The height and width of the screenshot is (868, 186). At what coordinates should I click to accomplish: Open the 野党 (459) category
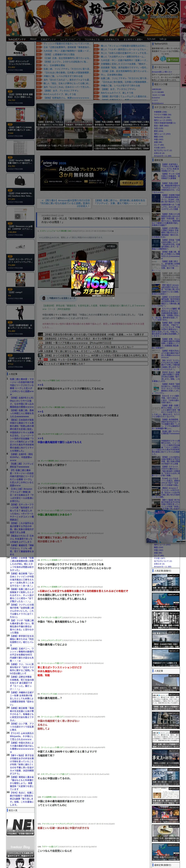click(x=158, y=131)
